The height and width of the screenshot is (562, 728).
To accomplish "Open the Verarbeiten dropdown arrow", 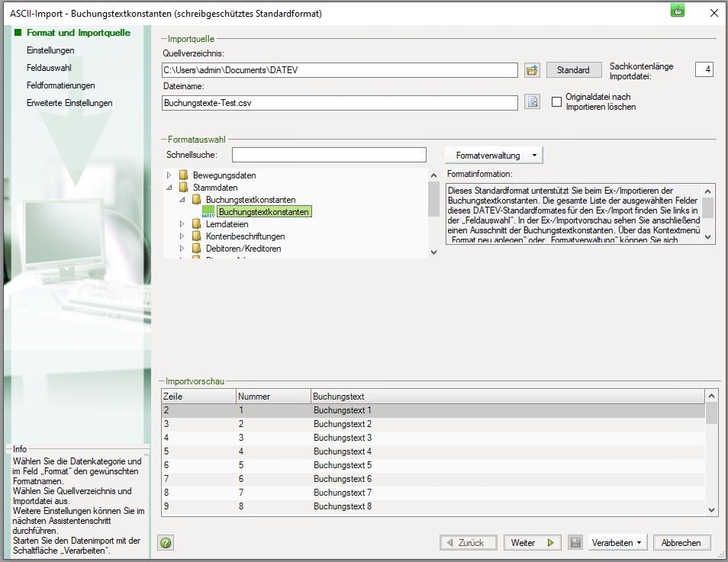I will (x=639, y=542).
